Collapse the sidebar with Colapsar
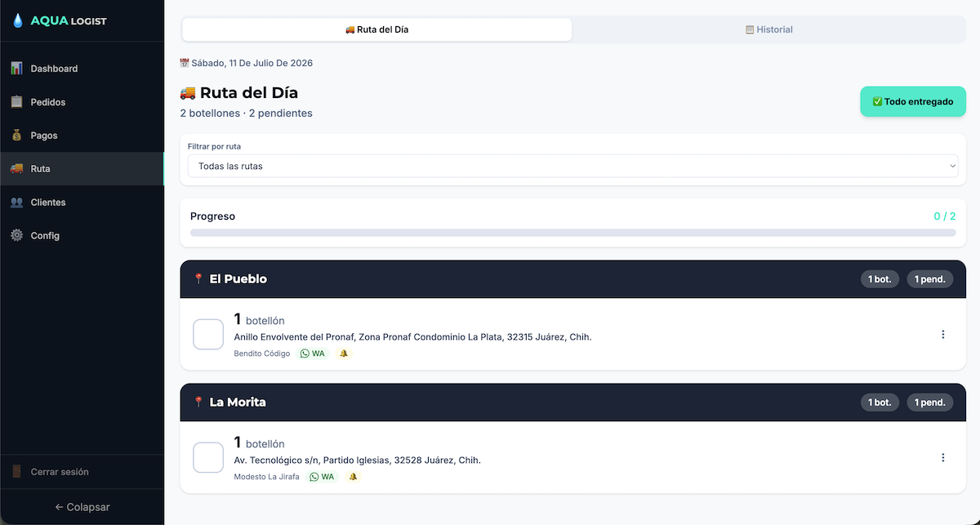 [x=82, y=507]
